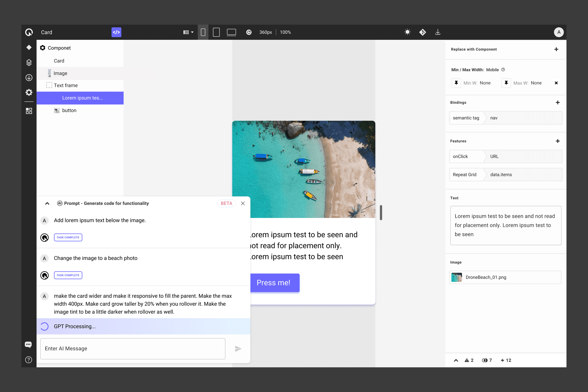
Task: Collapse the AI Prompt panel chevron
Action: [x=47, y=204]
